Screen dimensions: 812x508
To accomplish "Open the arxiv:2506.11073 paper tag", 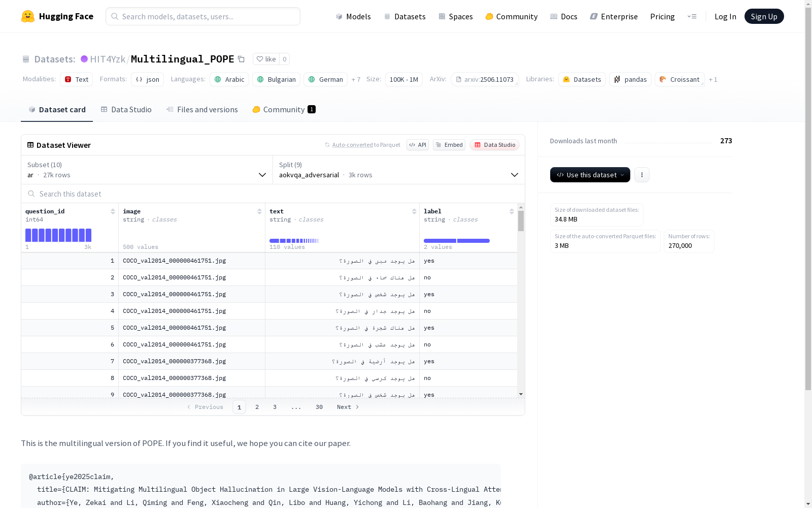I will coord(485,79).
